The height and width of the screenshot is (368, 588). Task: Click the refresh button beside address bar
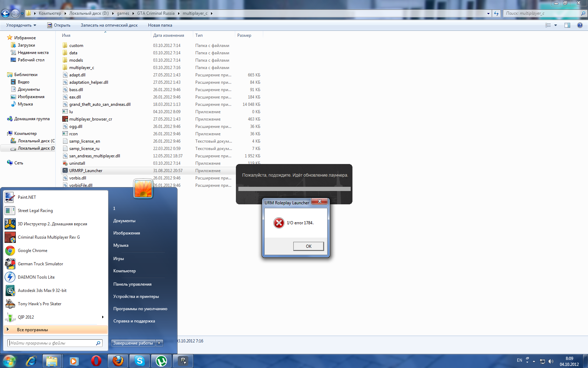496,13
